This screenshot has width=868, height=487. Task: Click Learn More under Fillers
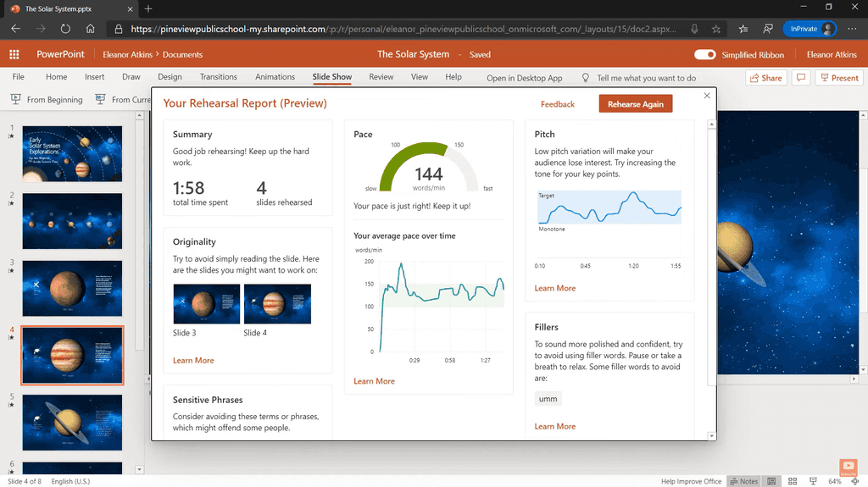coord(554,426)
